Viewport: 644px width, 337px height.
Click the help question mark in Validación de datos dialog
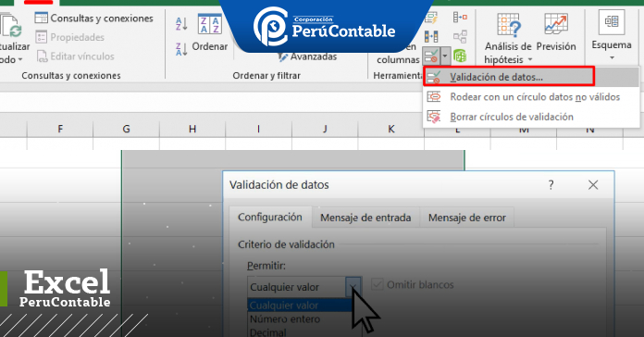551,185
